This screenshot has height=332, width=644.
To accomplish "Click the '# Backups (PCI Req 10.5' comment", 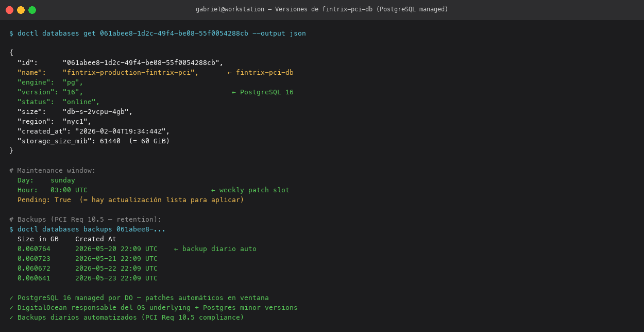I will point(86,219).
